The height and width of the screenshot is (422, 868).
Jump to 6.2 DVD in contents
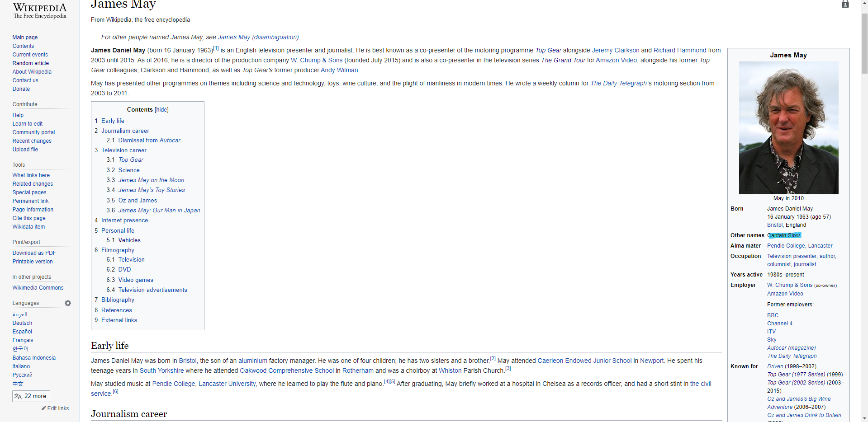(x=124, y=270)
